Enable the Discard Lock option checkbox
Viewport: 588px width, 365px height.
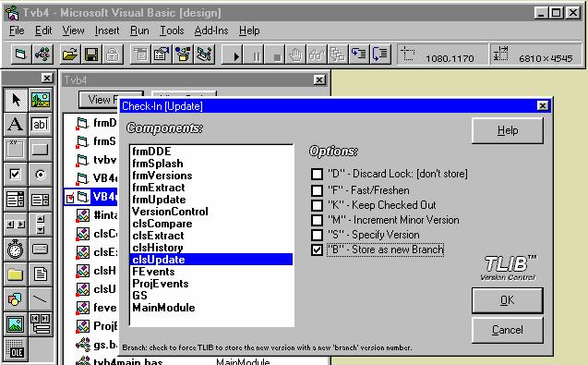click(x=317, y=174)
